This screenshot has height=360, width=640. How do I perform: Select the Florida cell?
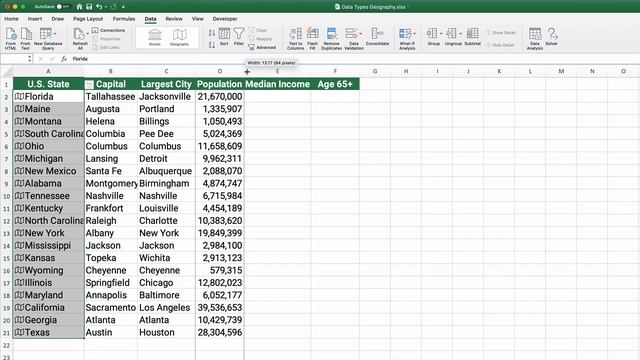click(x=48, y=96)
